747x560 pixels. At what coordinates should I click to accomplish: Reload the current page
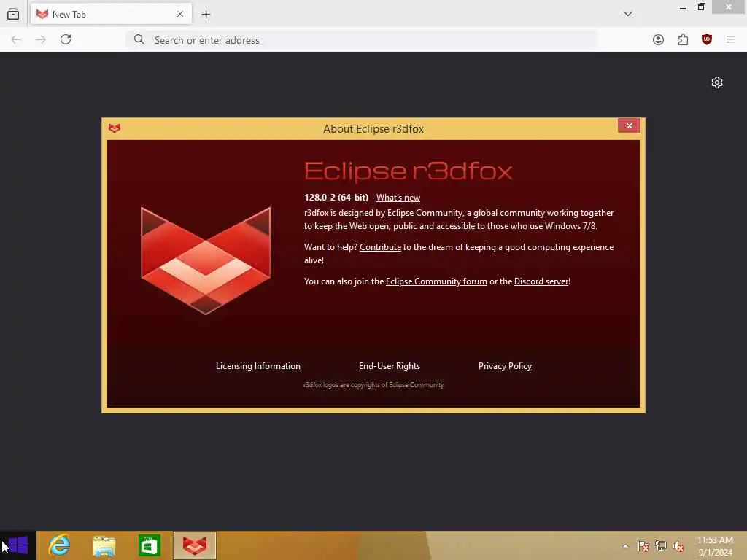[x=66, y=39]
